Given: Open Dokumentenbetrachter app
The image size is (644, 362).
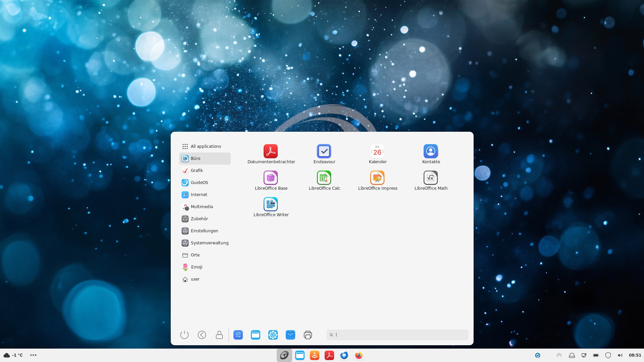Looking at the screenshot, I should click(271, 152).
